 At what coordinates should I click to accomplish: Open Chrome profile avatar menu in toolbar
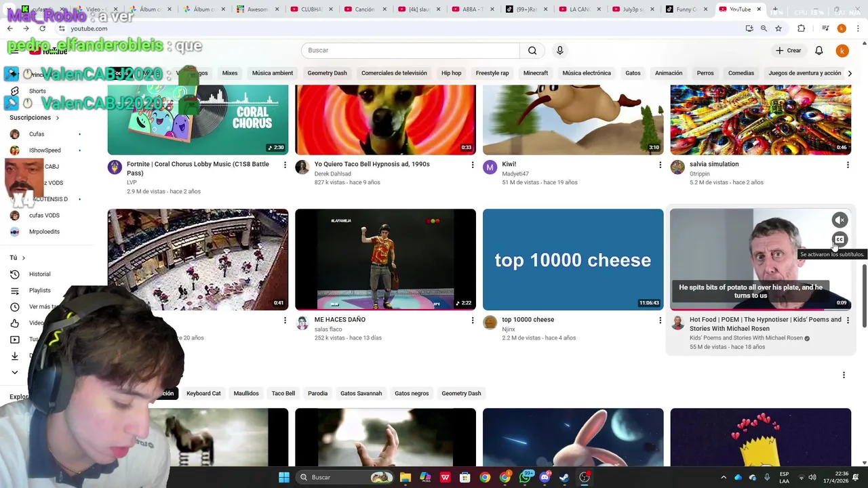tap(842, 28)
